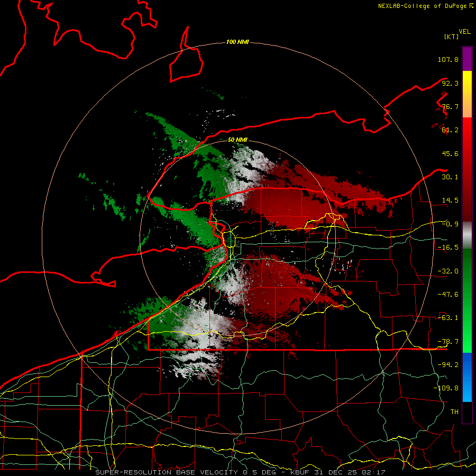
Task: Click the VEL legend title
Action: point(464,32)
